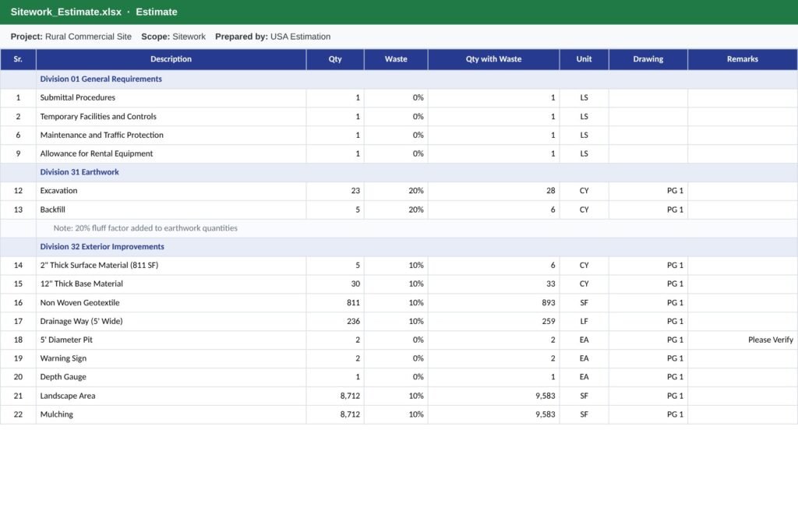Screen dimensions: 798x532
Task: Click 2" Thick Surface Material cell
Action: [x=171, y=266]
